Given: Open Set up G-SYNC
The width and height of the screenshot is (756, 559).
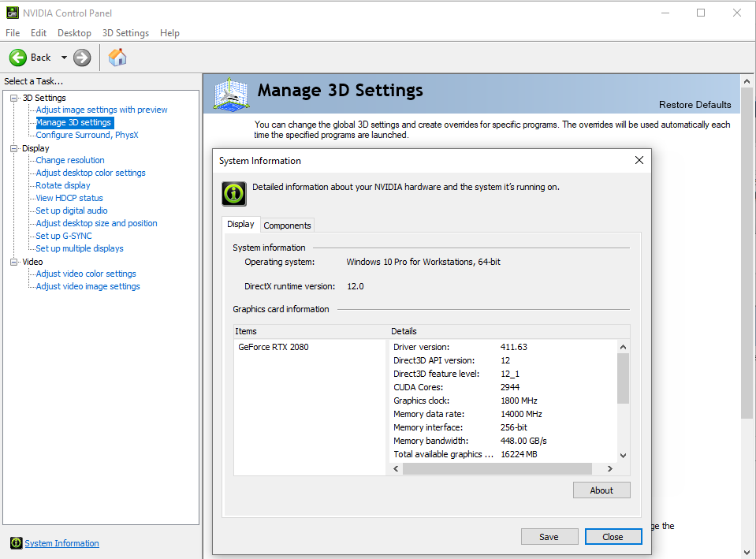Looking at the screenshot, I should coord(64,236).
